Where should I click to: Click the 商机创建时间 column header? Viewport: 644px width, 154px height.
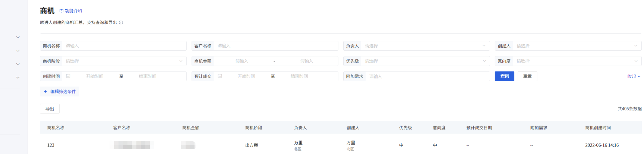[x=598, y=128]
